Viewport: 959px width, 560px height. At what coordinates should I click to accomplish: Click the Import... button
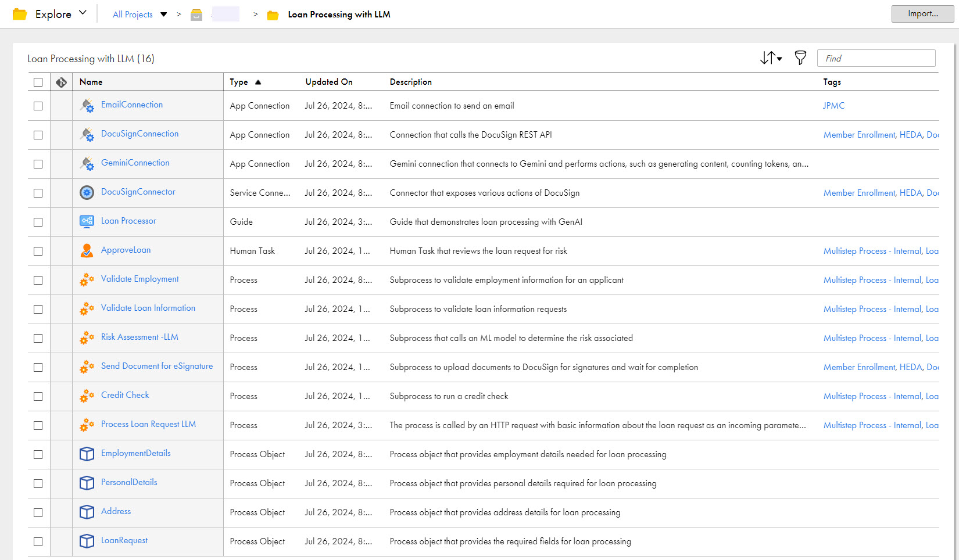pos(922,14)
